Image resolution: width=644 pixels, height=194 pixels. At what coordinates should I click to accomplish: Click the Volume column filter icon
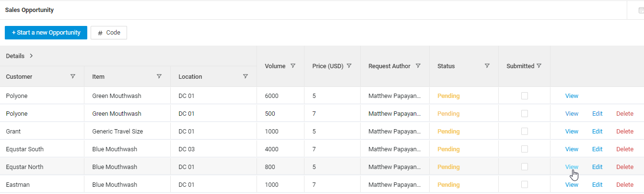293,66
